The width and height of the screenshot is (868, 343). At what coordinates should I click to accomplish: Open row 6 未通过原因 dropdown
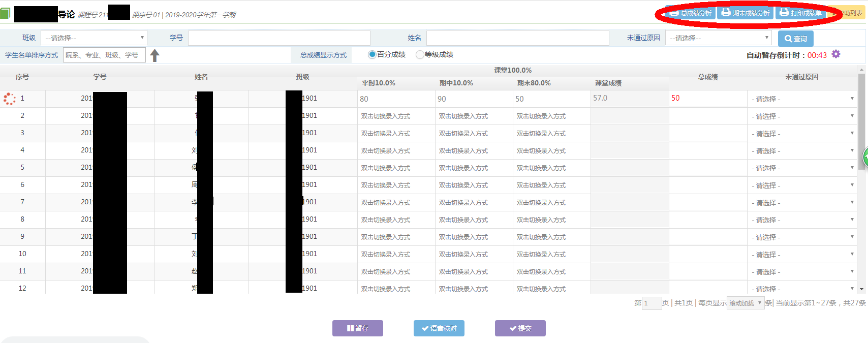tap(802, 185)
